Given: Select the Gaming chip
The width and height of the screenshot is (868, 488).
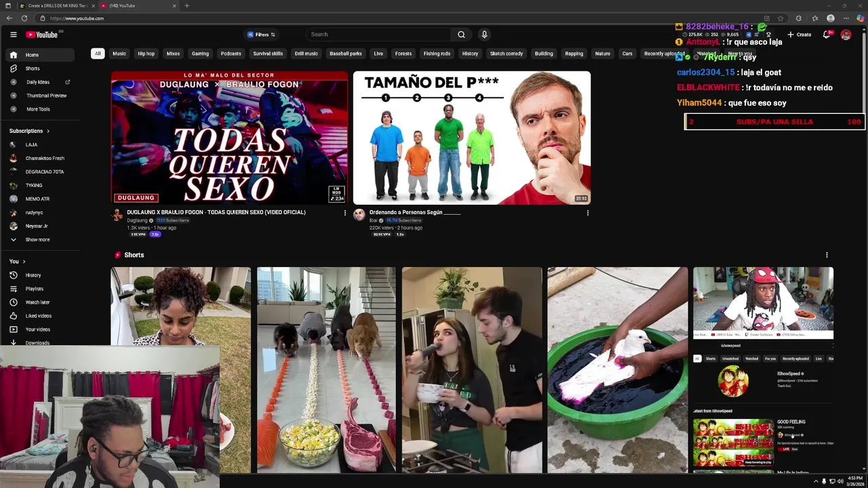Looking at the screenshot, I should click(200, 54).
